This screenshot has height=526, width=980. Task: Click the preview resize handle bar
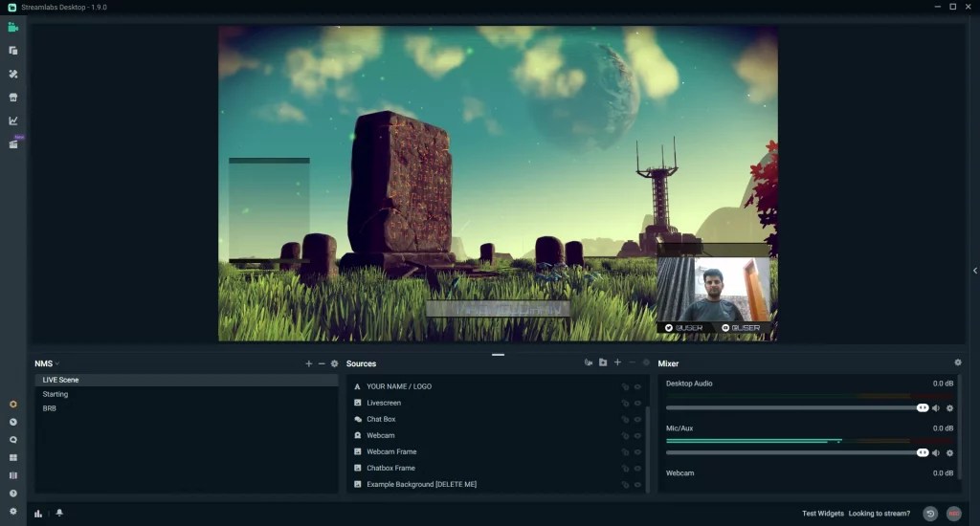tap(498, 355)
